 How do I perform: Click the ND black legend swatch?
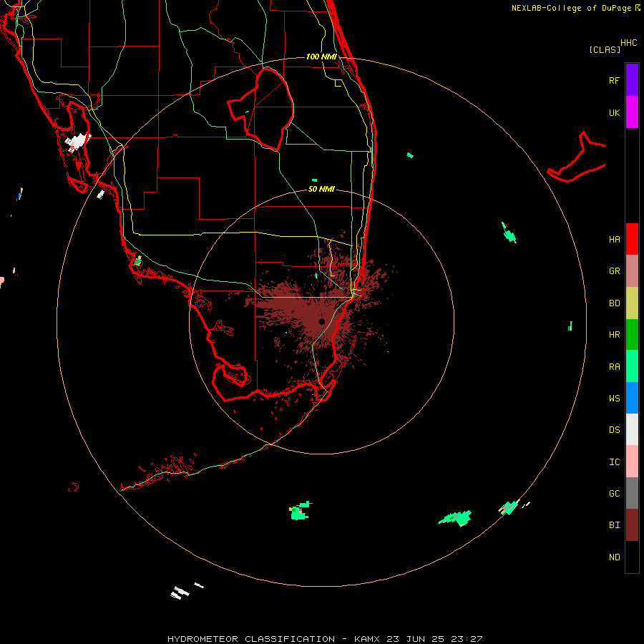tap(632, 557)
